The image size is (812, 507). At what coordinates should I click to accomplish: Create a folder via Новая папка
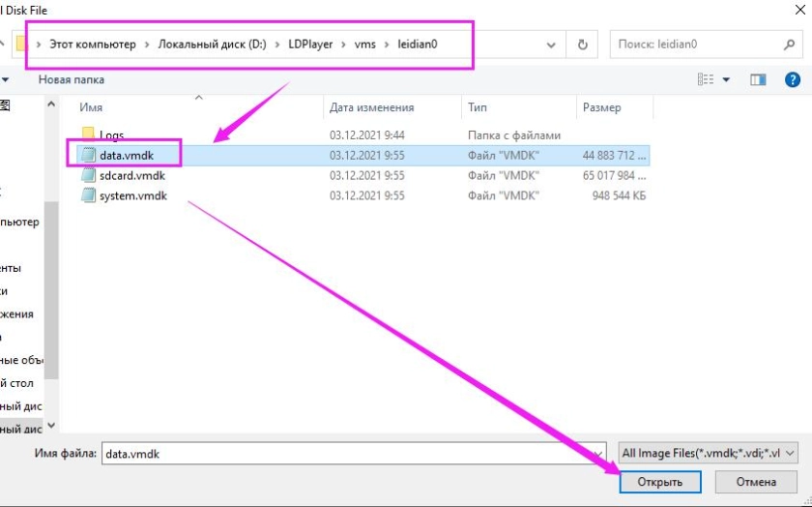tap(72, 79)
